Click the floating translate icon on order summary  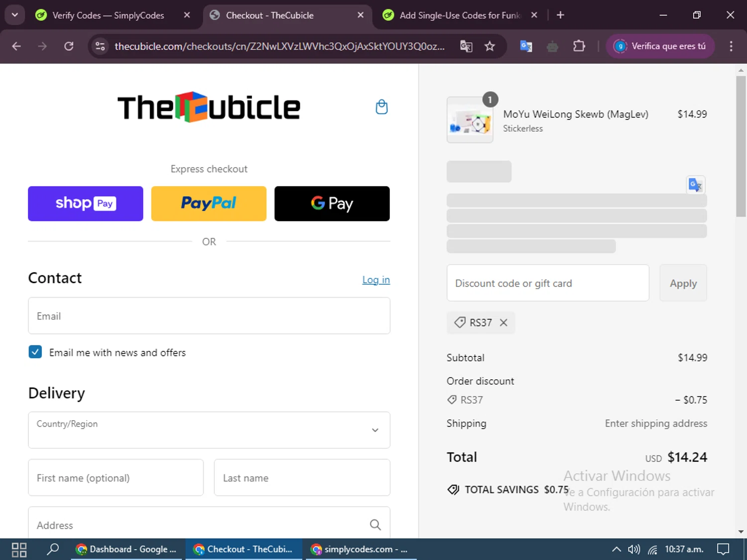[x=696, y=185]
